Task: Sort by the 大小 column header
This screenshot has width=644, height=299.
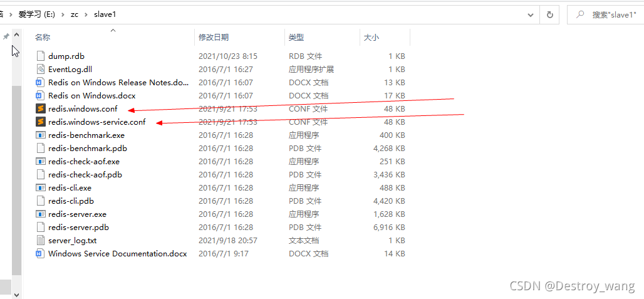Action: tap(371, 38)
